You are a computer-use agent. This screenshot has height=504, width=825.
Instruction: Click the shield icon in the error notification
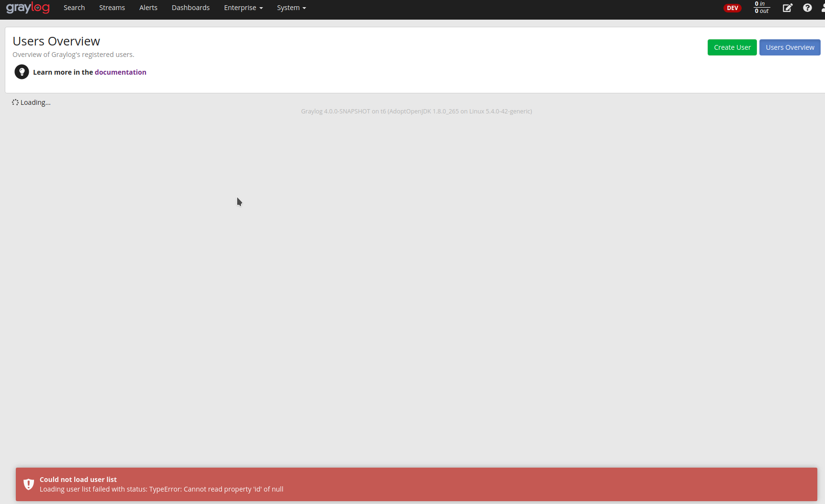click(x=29, y=484)
